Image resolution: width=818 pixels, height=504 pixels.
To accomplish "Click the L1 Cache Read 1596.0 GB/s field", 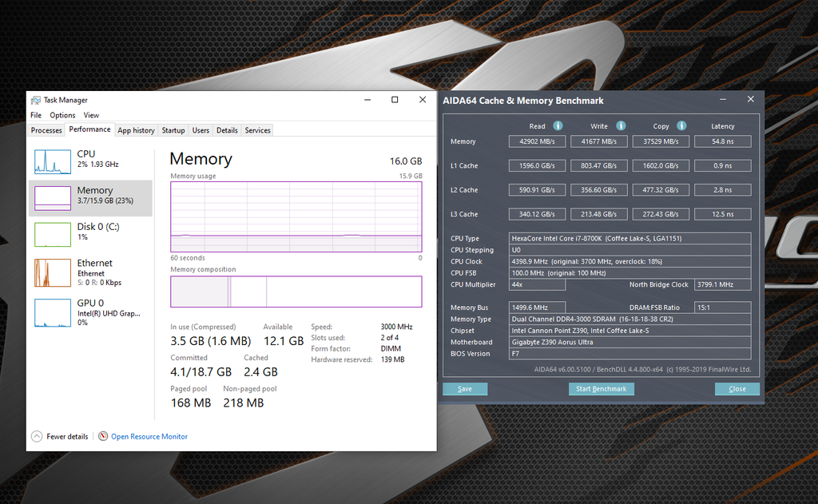I will (537, 166).
